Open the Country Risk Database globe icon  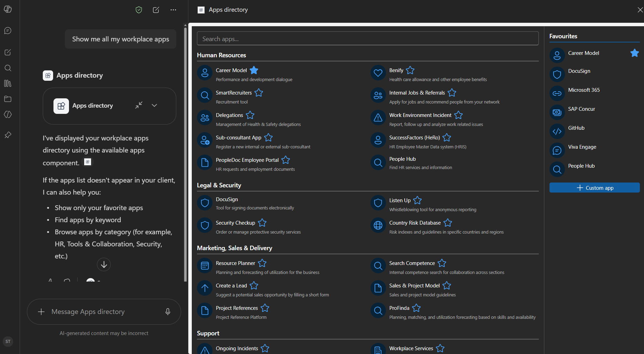(378, 225)
